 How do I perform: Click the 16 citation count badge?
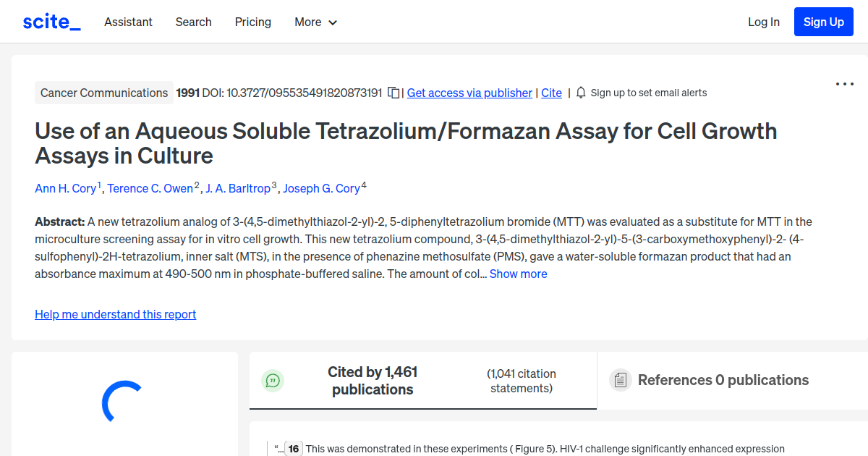pyautogui.click(x=294, y=449)
